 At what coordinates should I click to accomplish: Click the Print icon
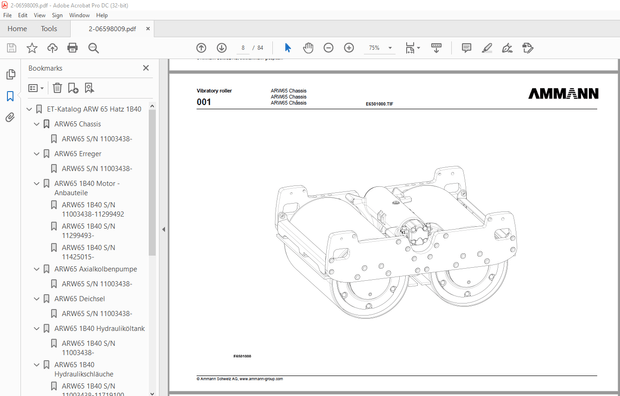click(72, 48)
